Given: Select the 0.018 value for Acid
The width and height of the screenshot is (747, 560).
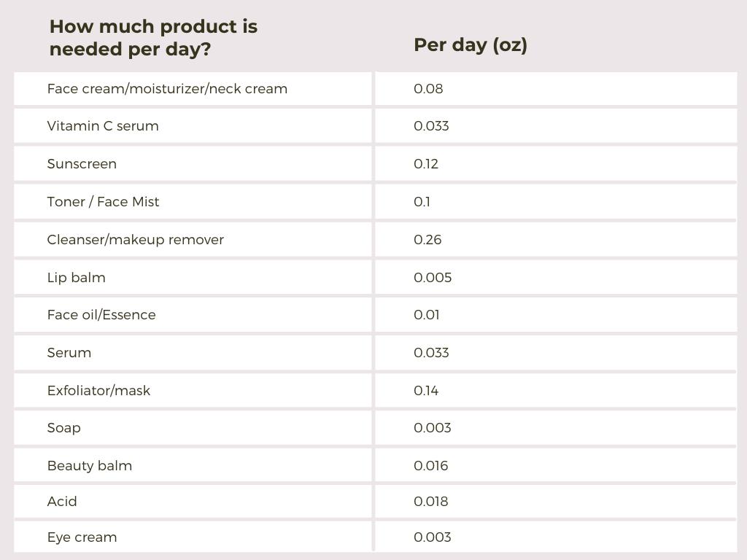Looking at the screenshot, I should 431,502.
